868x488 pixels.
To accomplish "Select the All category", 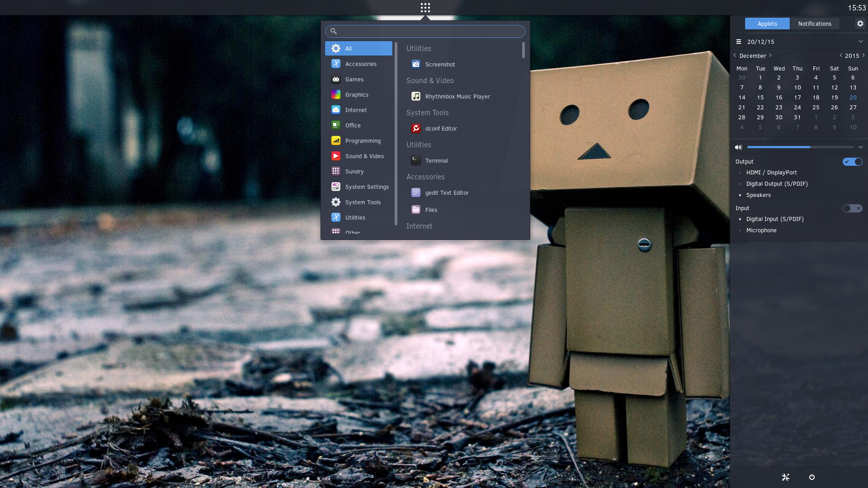I will (359, 48).
